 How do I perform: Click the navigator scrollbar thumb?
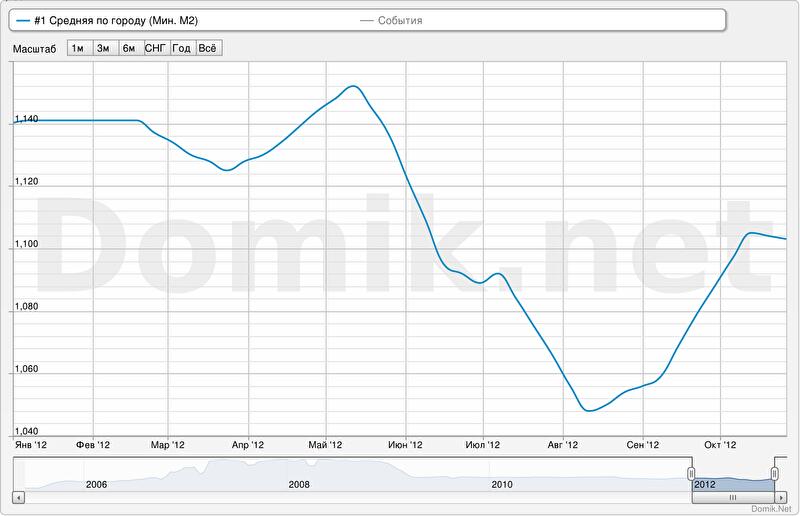pyautogui.click(x=733, y=497)
